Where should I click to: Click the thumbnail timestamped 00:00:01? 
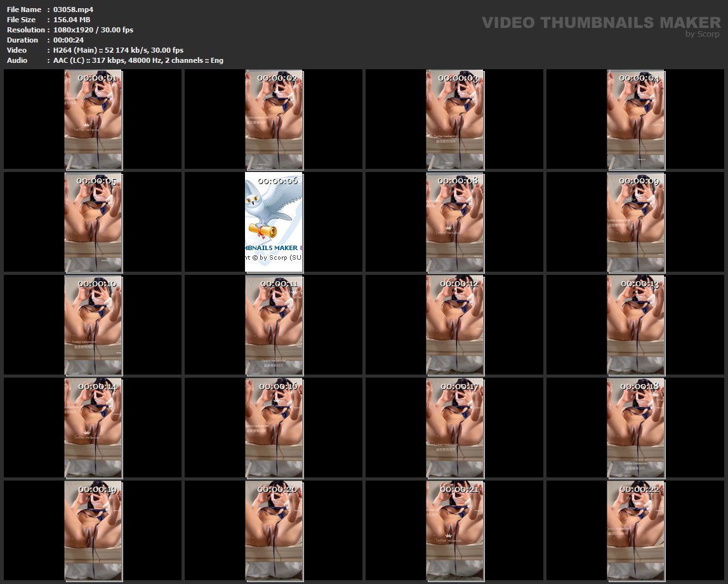(x=93, y=119)
